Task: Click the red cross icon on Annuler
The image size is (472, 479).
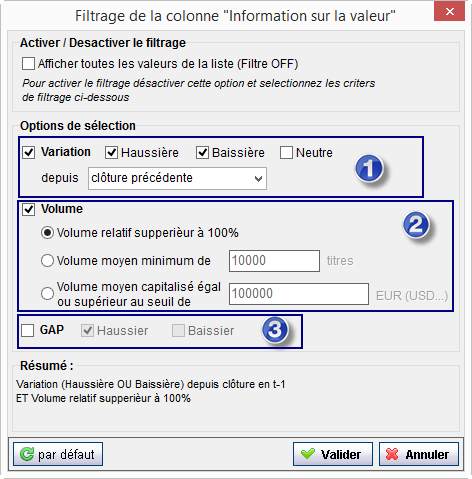Action: [x=392, y=454]
